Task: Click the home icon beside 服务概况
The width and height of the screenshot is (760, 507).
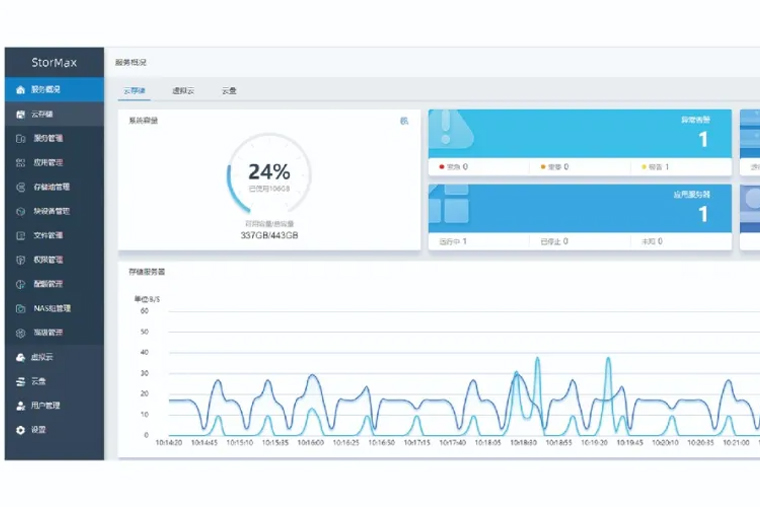Action: 20,90
